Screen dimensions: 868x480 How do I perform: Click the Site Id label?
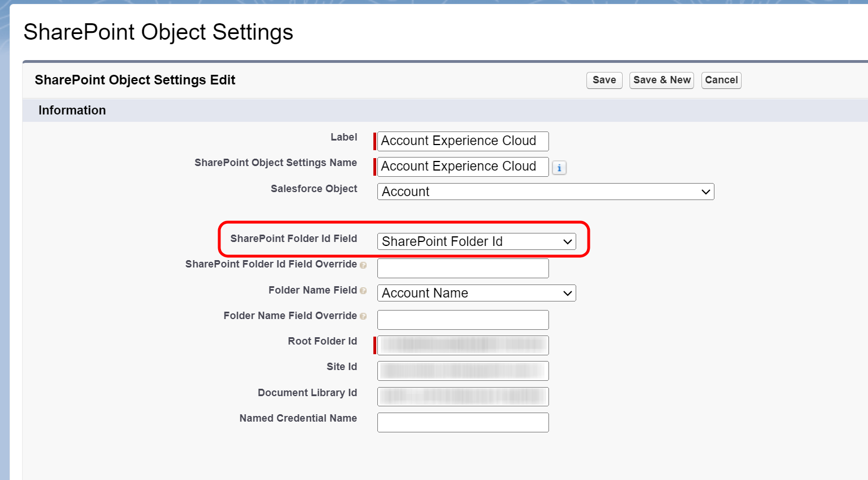pyautogui.click(x=342, y=367)
